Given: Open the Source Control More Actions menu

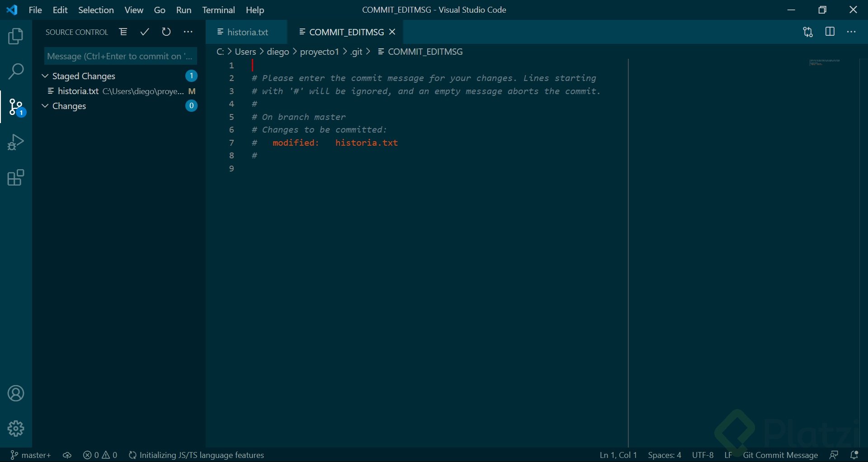Looking at the screenshot, I should click(x=188, y=32).
